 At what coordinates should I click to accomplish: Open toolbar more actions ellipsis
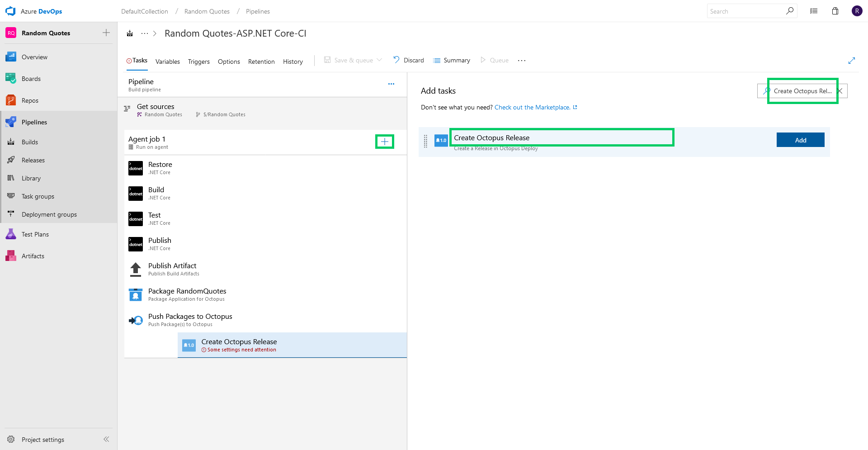(x=522, y=60)
